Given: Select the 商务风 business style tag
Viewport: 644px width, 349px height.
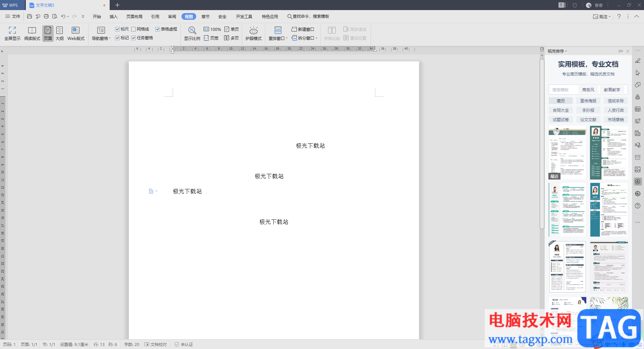Looking at the screenshot, I should [588, 90].
